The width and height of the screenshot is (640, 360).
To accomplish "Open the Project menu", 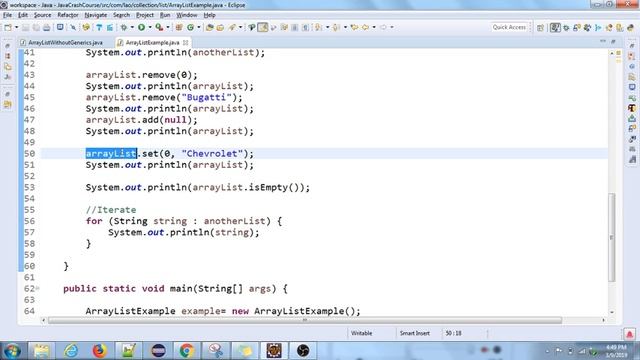I will pyautogui.click(x=145, y=15).
